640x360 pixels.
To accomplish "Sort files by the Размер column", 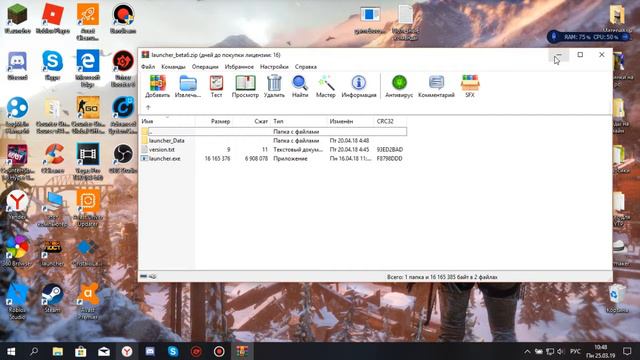I will pyautogui.click(x=214, y=121).
